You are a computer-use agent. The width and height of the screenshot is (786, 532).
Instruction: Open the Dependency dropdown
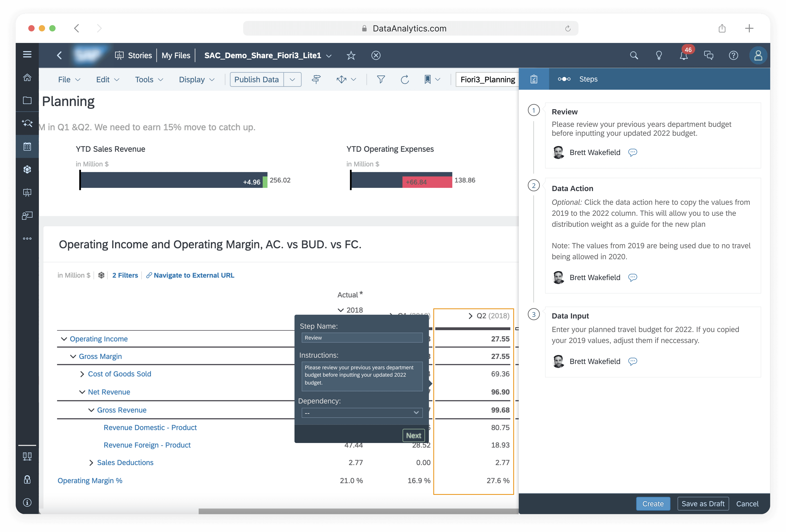point(362,413)
